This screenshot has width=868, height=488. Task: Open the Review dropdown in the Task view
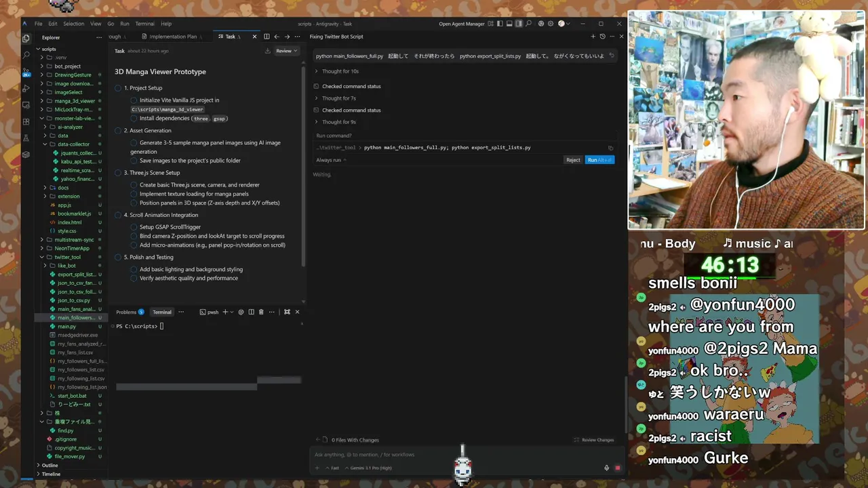[286, 51]
